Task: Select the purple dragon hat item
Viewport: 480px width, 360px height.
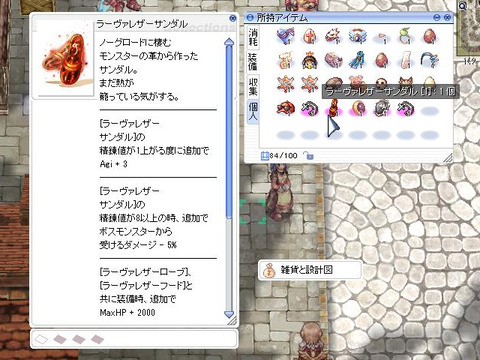Action: coord(286,36)
